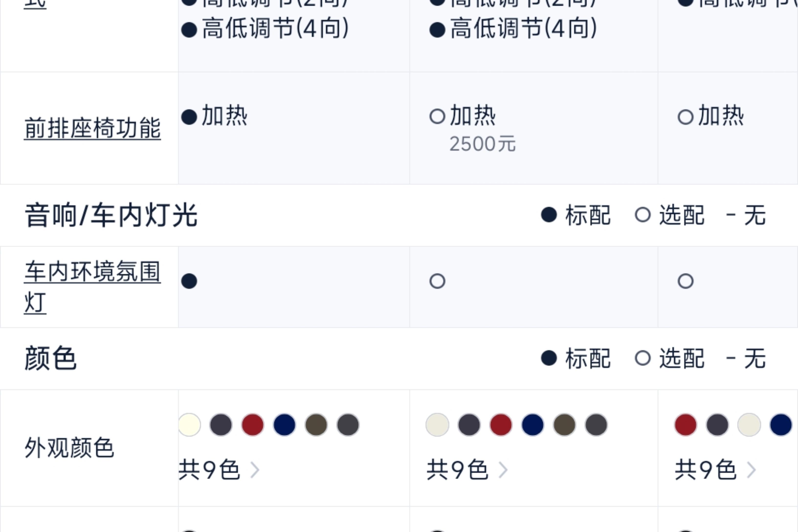Pick the red swatch in the first column
Screen dimensions: 798x532
coord(252,425)
